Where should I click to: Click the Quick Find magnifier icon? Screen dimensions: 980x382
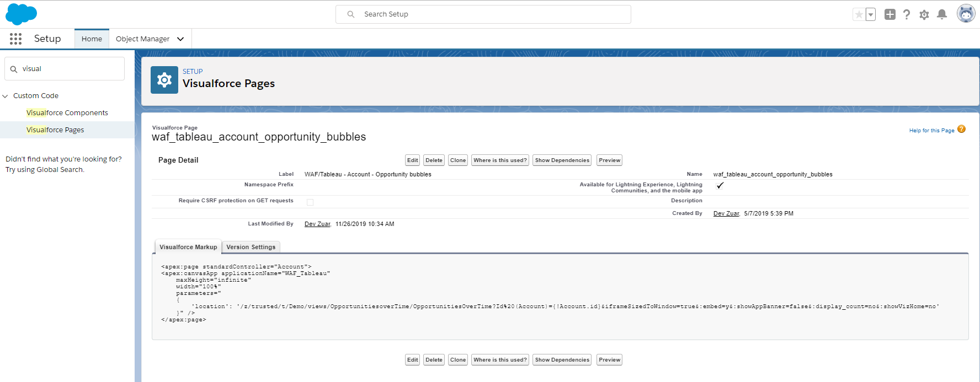point(14,69)
